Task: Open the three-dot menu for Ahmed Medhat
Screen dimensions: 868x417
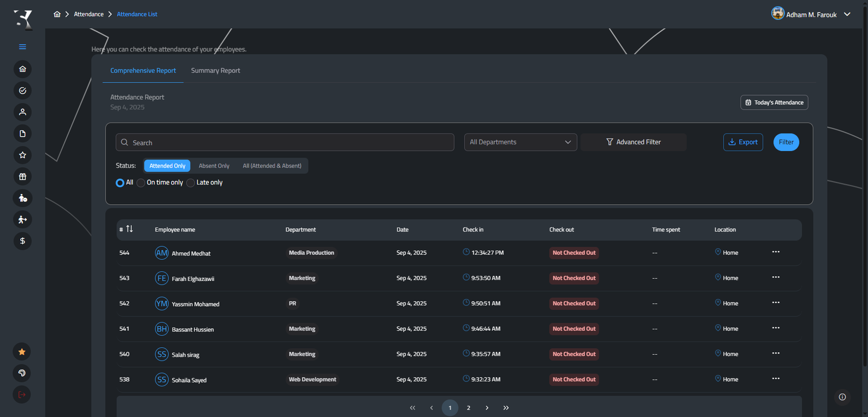Action: [x=775, y=252]
